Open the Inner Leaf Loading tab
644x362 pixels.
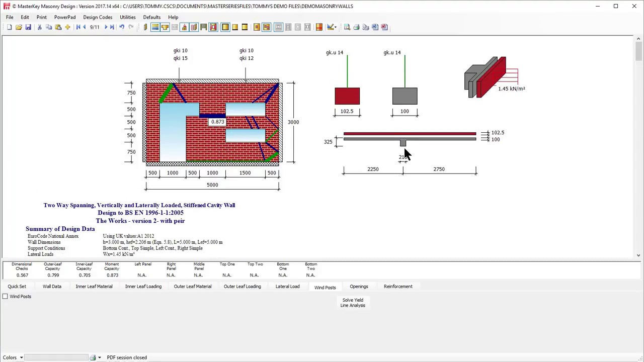tap(143, 287)
